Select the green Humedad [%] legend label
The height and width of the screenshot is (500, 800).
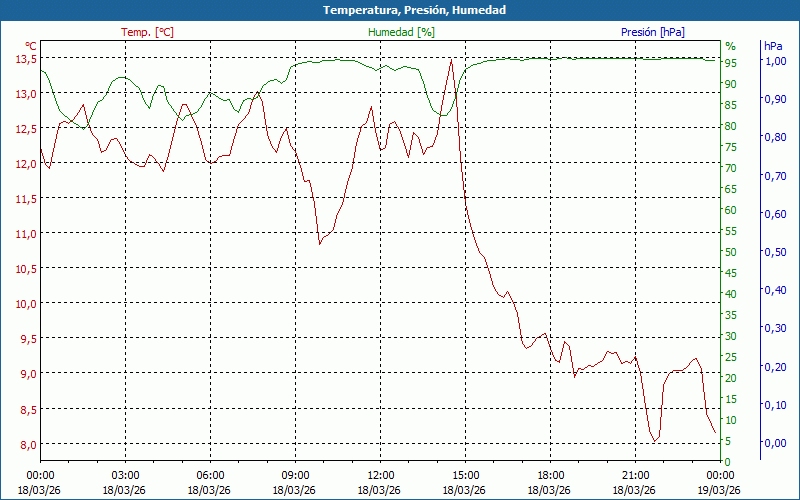click(401, 32)
